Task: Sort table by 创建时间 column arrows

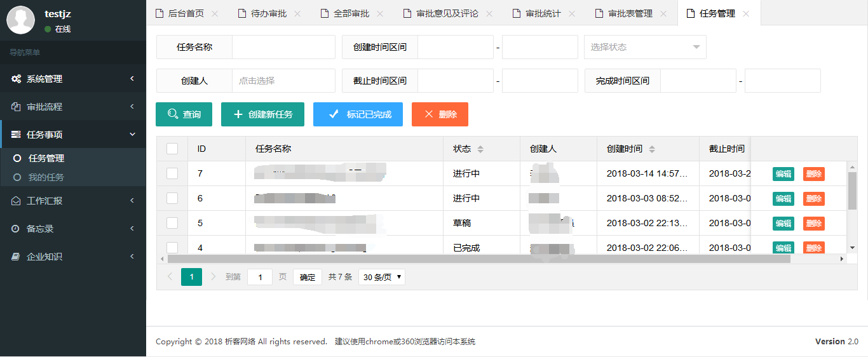Action: pos(652,149)
